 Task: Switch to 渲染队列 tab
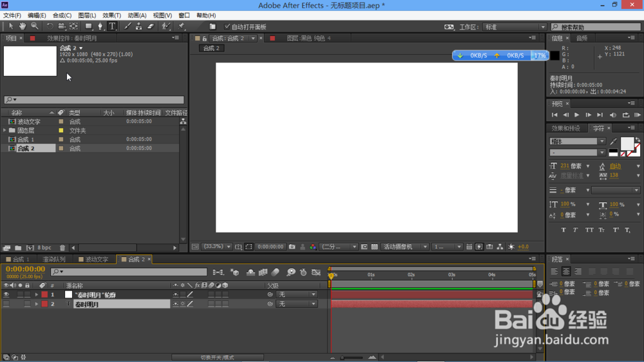point(54,260)
